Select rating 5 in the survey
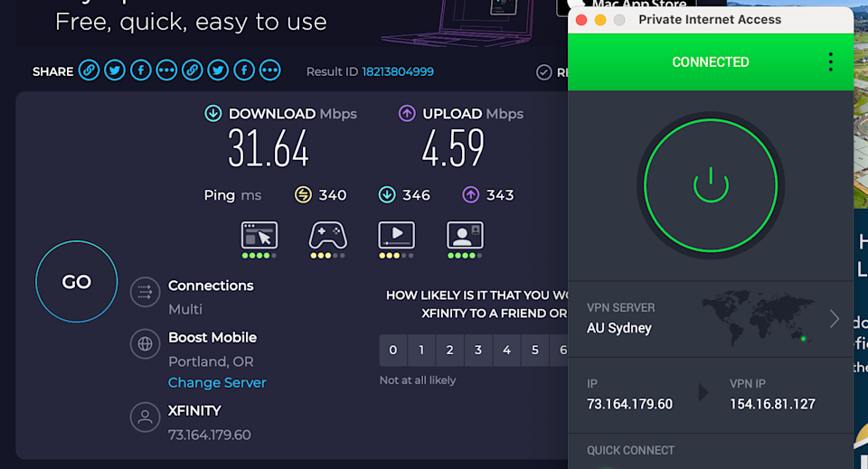 tap(535, 350)
